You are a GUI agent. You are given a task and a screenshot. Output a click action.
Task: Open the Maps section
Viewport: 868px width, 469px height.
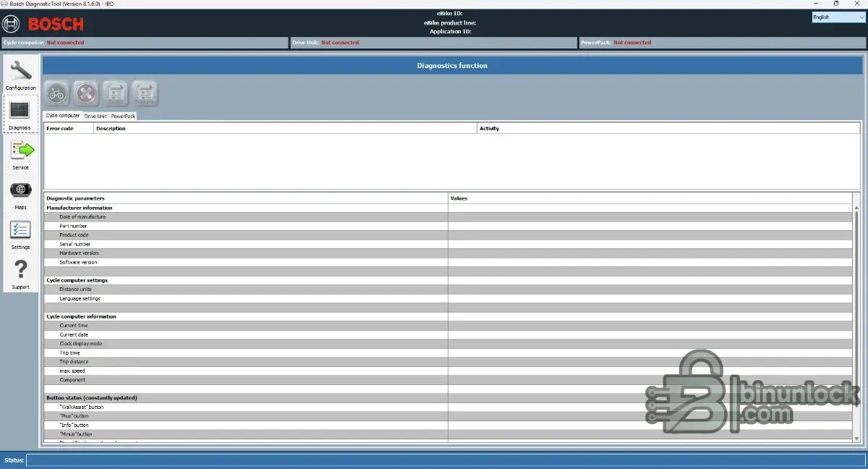[21, 194]
